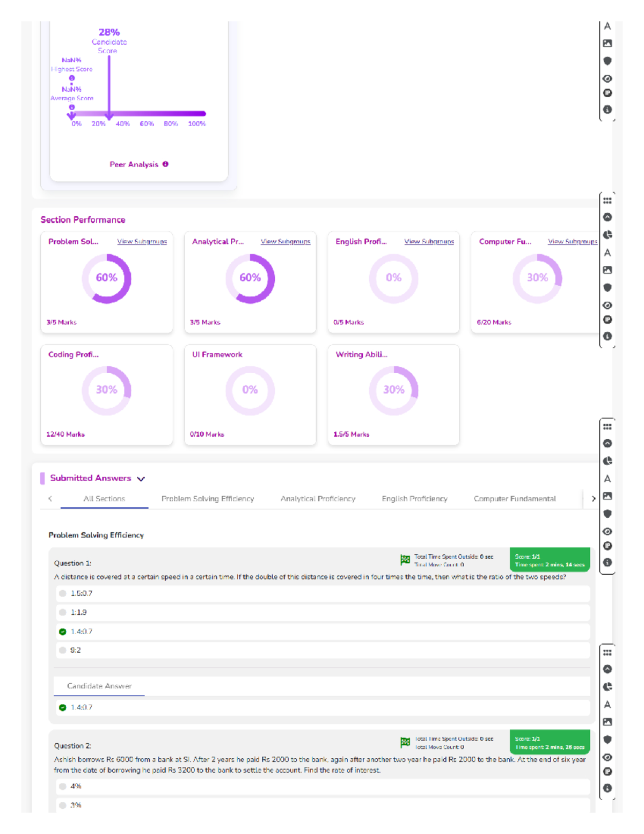Click the Question 2 green Score 1/1 badge
The image size is (644, 834).
tap(550, 742)
